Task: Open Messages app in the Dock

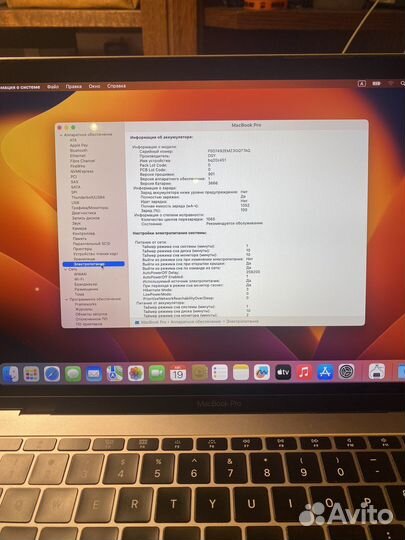Action: pyautogui.click(x=73, y=374)
